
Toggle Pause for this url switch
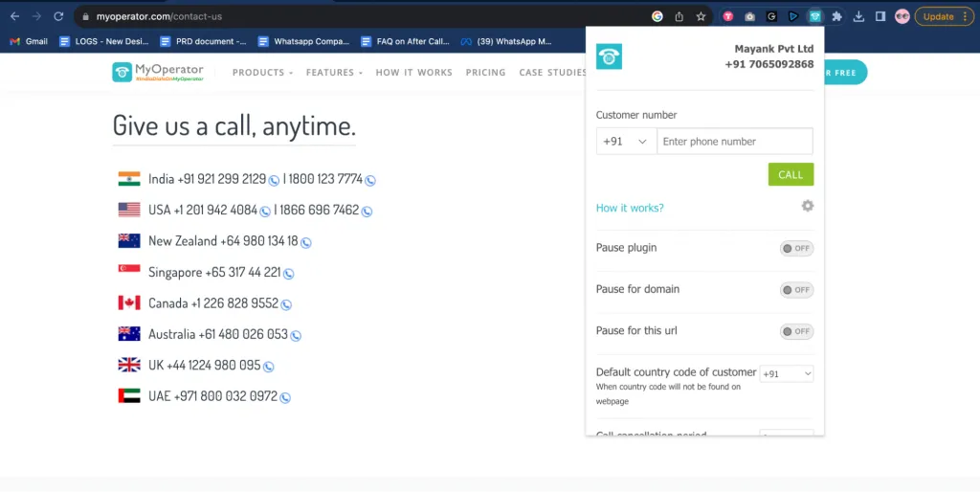point(796,331)
